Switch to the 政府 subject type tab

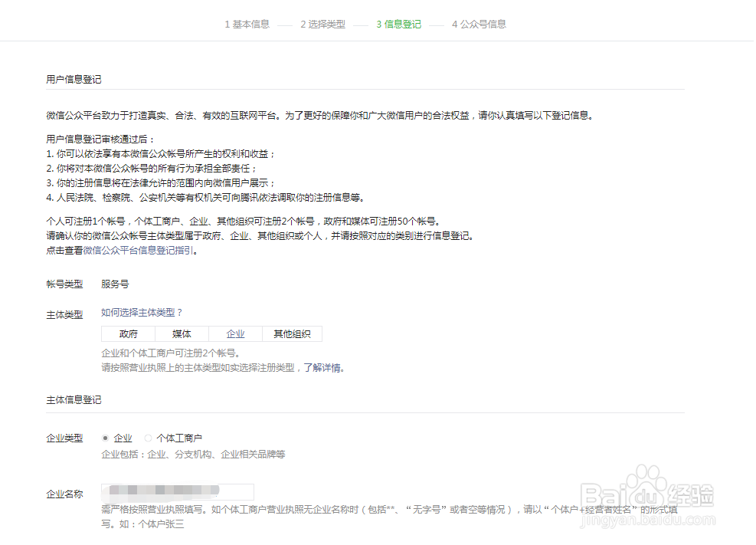(x=128, y=333)
